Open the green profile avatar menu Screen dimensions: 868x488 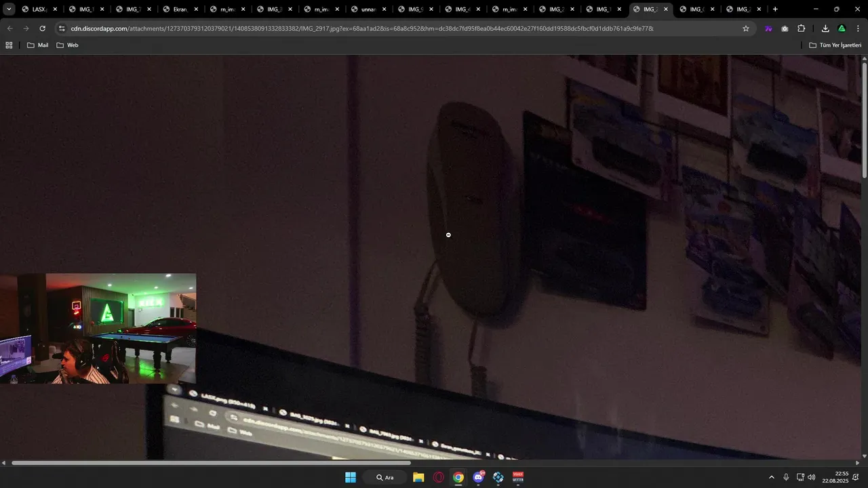(x=842, y=28)
